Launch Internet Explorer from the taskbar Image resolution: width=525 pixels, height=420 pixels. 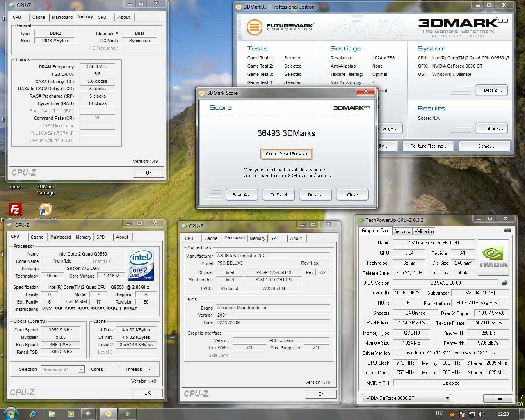click(x=34, y=414)
